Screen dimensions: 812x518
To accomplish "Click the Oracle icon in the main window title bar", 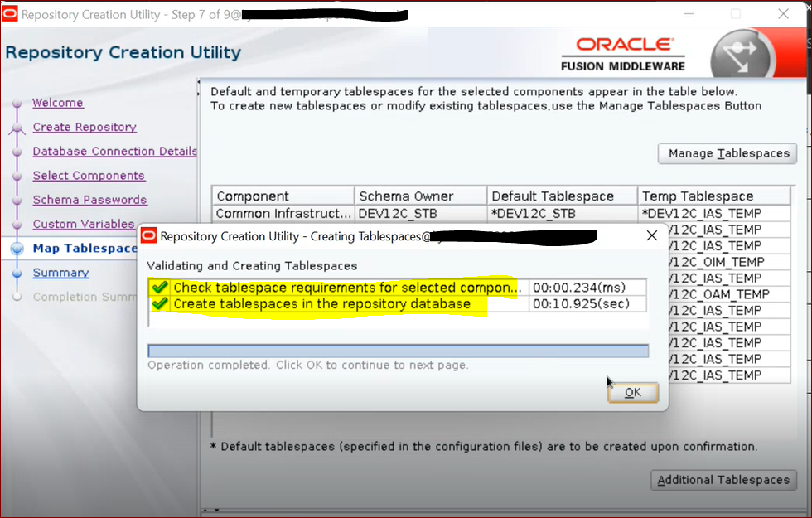I will 10,14.
